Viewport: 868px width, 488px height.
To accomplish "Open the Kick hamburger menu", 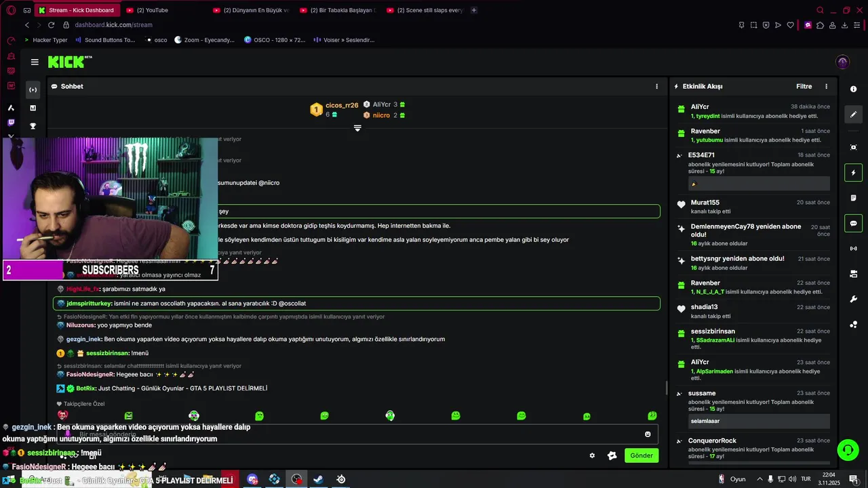I will [x=35, y=62].
